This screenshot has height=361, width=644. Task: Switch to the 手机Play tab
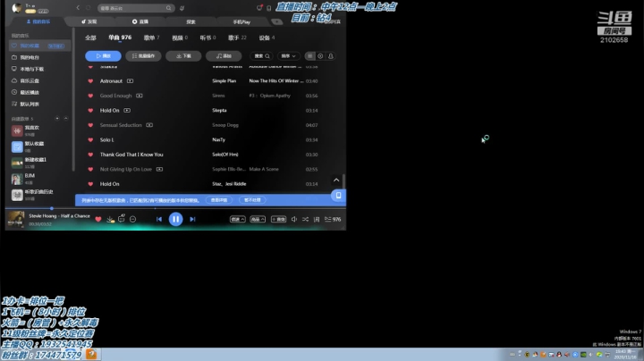[241, 22]
